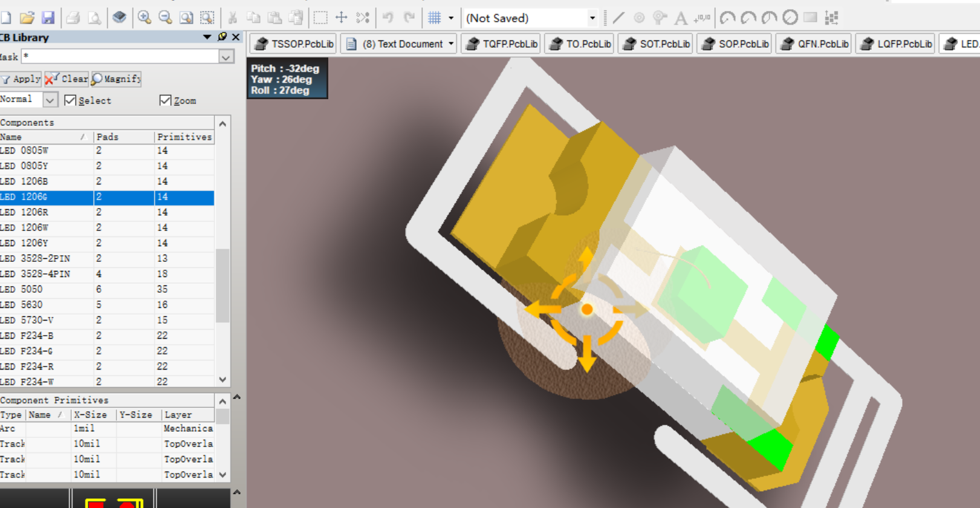Select the LED 3528-4PIN component row

pyautogui.click(x=107, y=274)
